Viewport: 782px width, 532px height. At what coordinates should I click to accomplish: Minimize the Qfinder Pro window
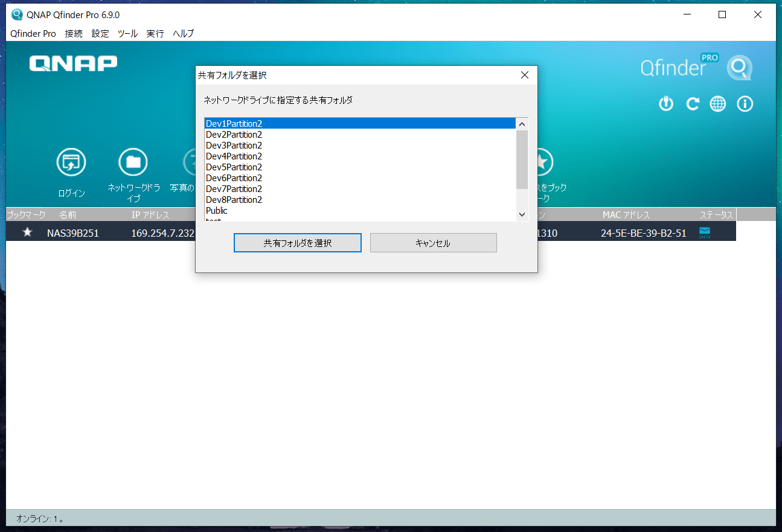(687, 14)
